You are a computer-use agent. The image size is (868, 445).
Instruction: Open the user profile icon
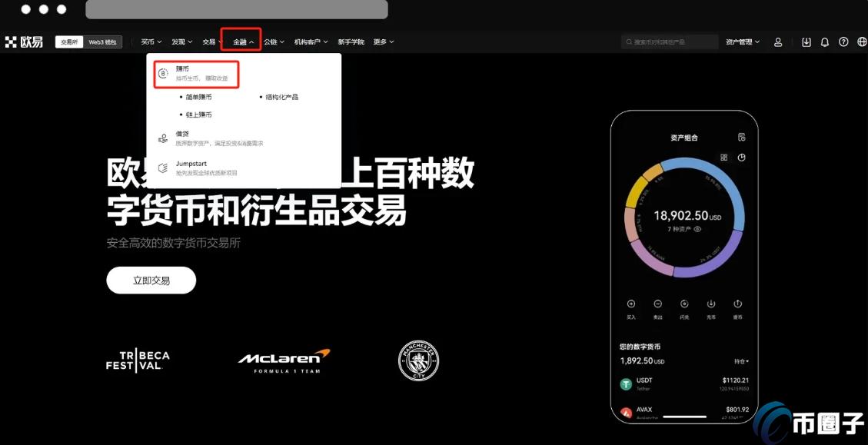point(778,42)
